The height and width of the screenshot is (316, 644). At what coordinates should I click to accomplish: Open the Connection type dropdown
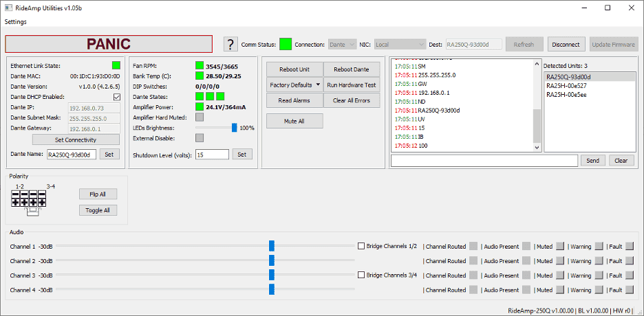(x=342, y=45)
